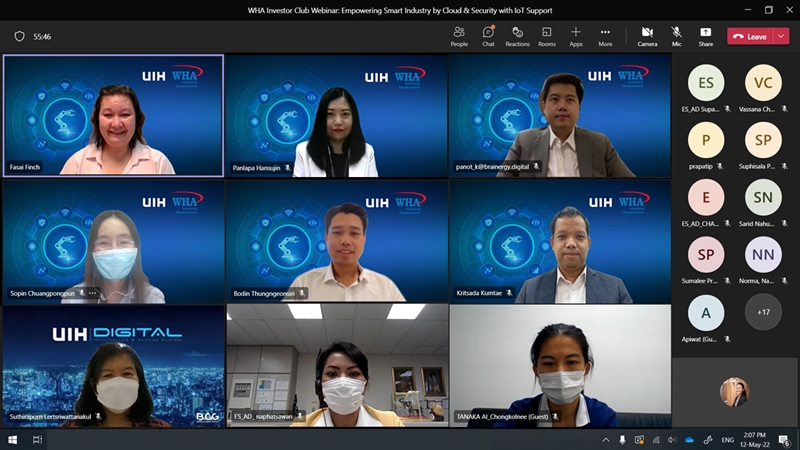Open breakout Rooms
Viewport: 800px width, 450px height.
pyautogui.click(x=546, y=36)
